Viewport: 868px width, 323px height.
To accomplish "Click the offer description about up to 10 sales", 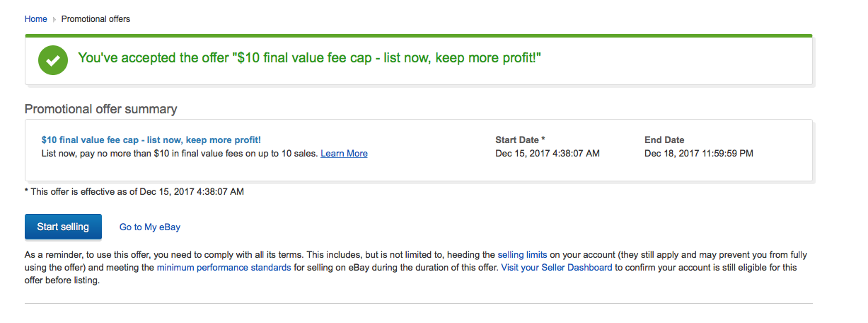I will point(180,154).
